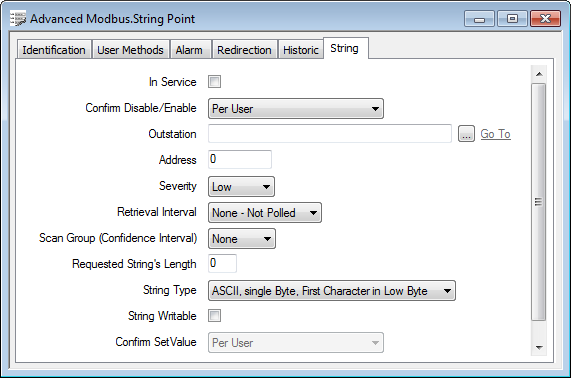Tick the String Writable checkbox
The height and width of the screenshot is (378, 571).
[x=214, y=315]
